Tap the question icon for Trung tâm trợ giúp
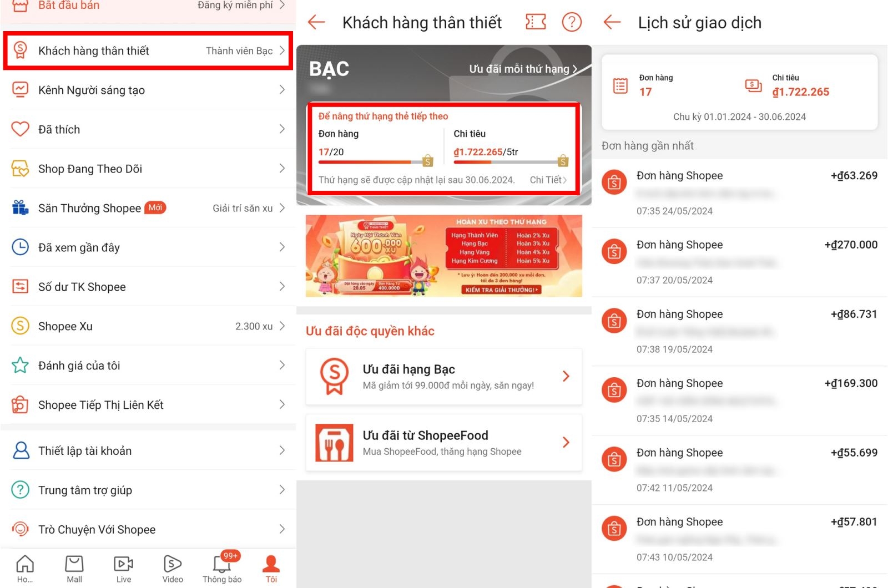888x588 pixels. (21, 490)
